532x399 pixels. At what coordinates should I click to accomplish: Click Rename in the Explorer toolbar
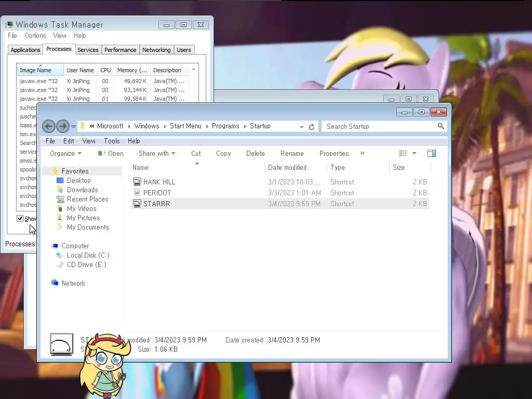pyautogui.click(x=292, y=153)
